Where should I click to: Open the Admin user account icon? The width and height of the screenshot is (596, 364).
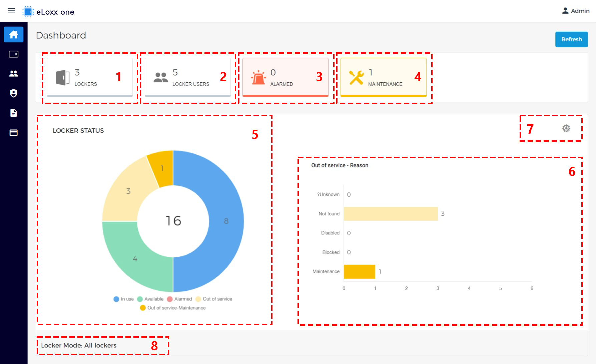pyautogui.click(x=565, y=11)
